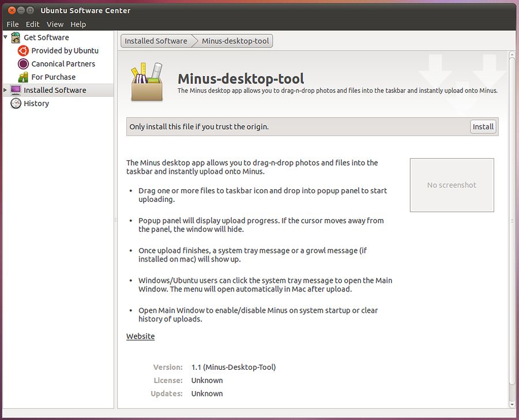Close the Ubuntu Software Center window
This screenshot has height=420, width=519.
(12, 10)
